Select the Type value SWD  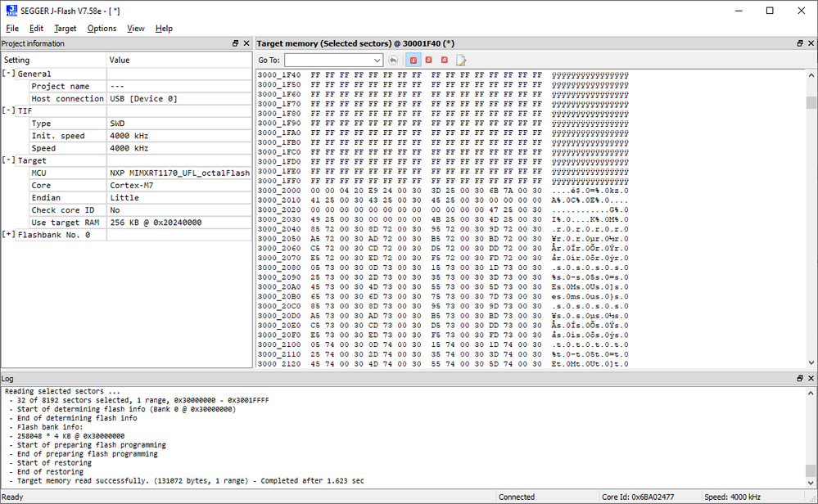(x=117, y=124)
